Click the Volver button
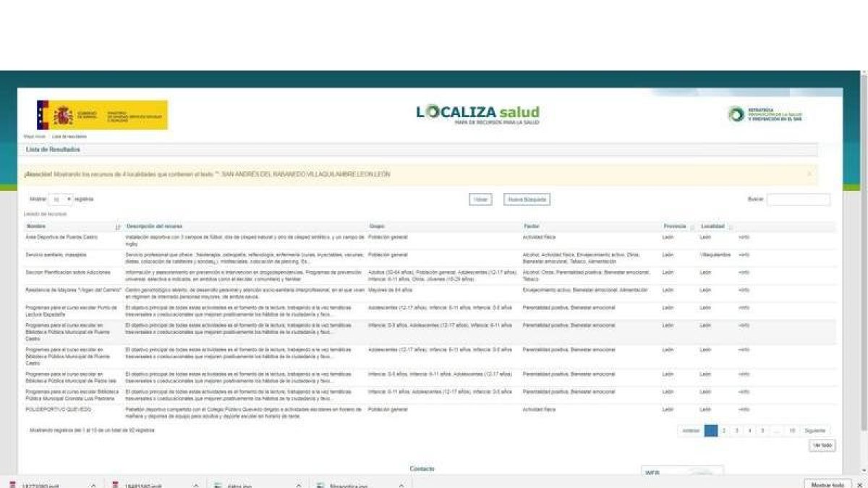868x488 pixels. [480, 200]
